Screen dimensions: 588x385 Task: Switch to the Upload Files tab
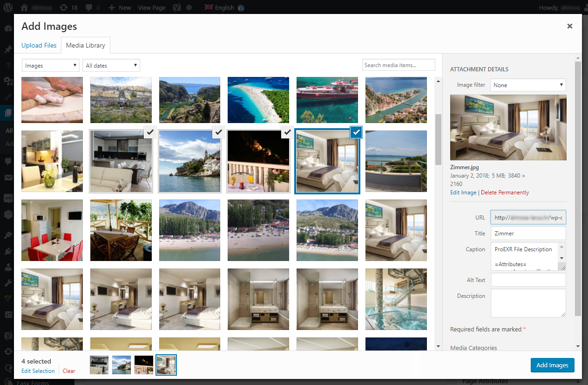pyautogui.click(x=39, y=45)
